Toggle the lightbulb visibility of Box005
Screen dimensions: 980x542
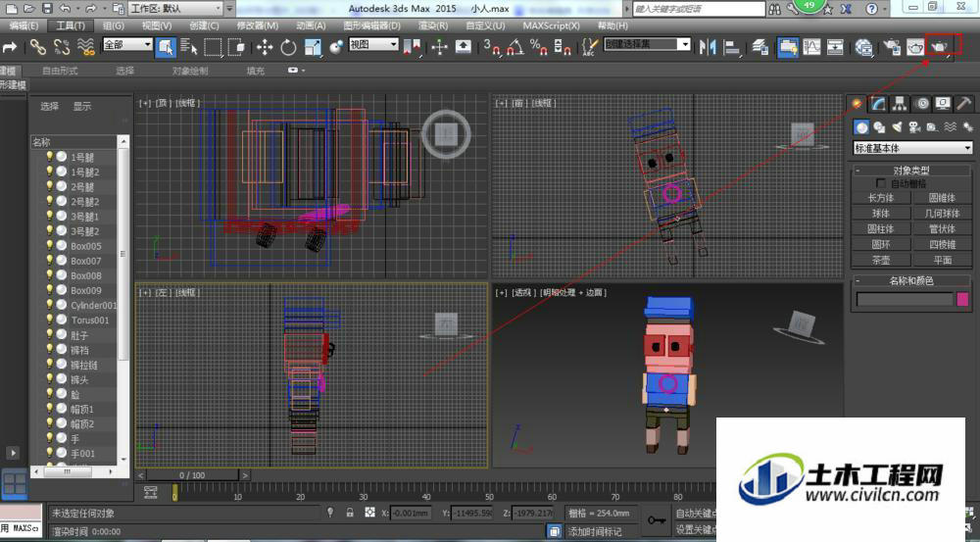click(49, 245)
